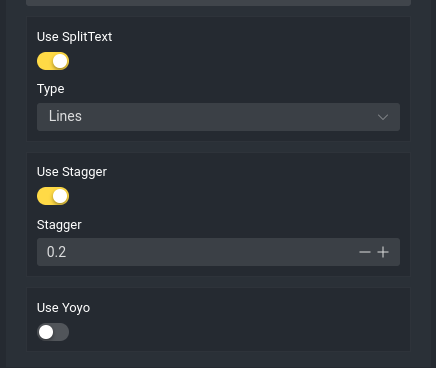436x368 pixels.
Task: Click the white knob of Use Stagger switch
Action: 60,196
